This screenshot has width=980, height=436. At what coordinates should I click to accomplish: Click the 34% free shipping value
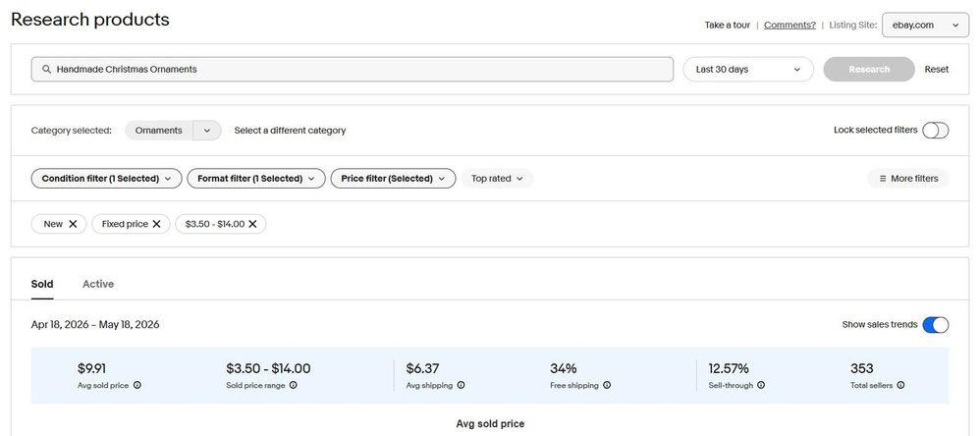click(563, 368)
